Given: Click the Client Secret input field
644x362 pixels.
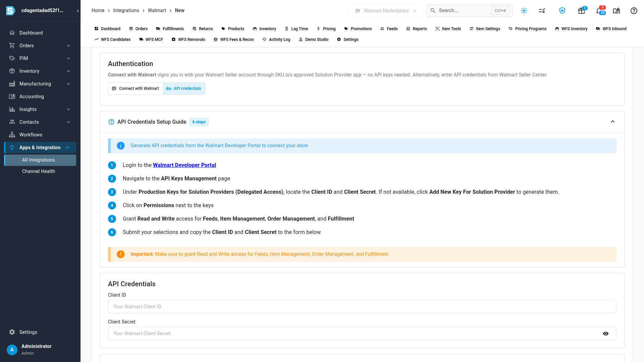Looking at the screenshot, I should coord(362,334).
